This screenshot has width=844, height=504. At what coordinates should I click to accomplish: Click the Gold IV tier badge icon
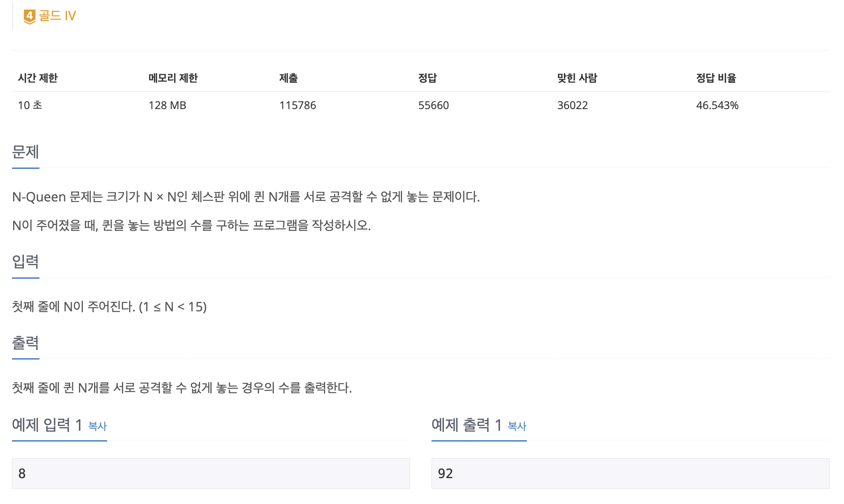point(29,16)
